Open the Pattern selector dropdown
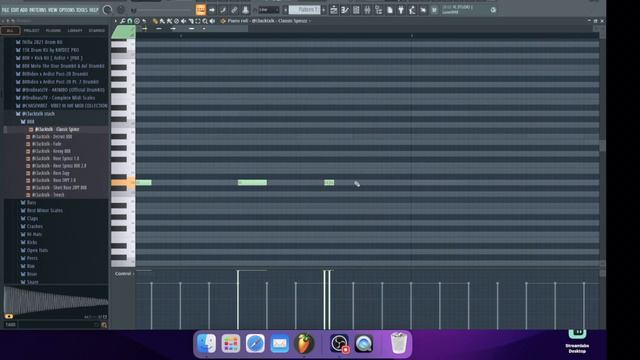640x360 pixels. pyautogui.click(x=305, y=10)
